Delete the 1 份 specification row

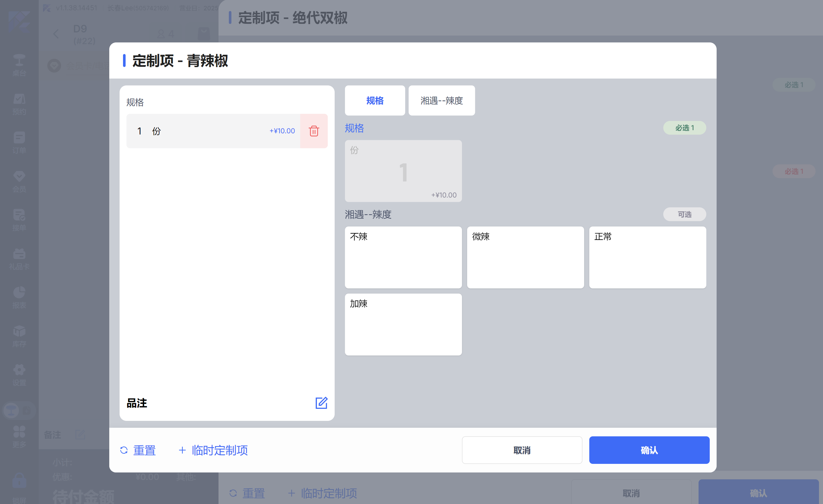(x=314, y=131)
